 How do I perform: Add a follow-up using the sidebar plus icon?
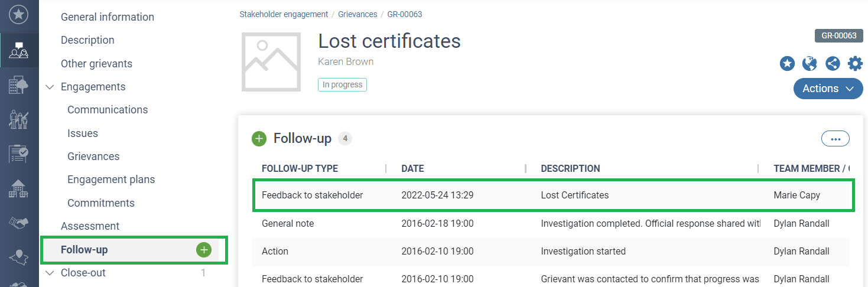[203, 250]
